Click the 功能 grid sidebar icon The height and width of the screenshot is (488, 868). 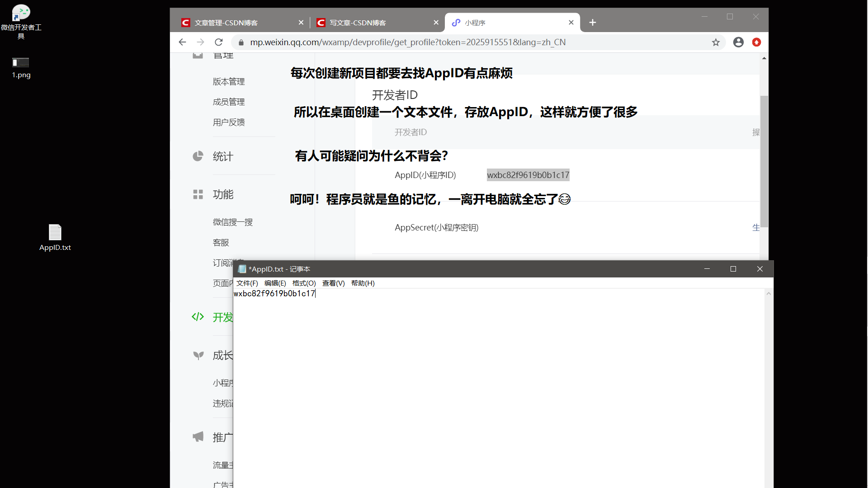click(x=198, y=194)
